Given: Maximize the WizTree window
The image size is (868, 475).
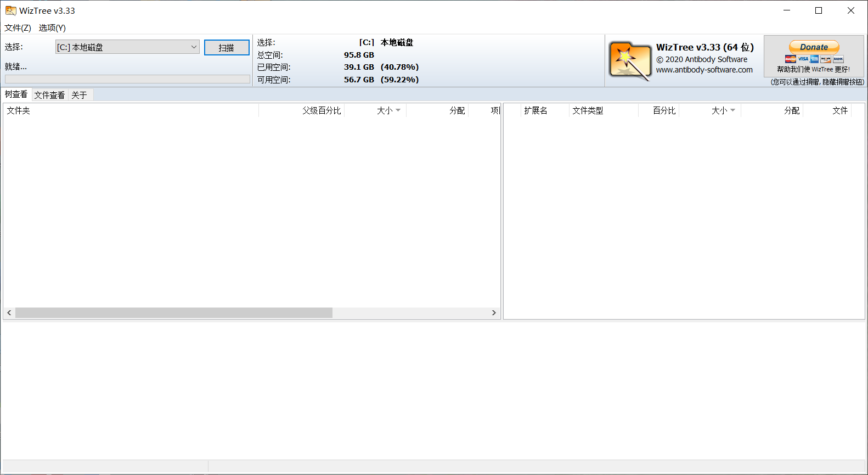Looking at the screenshot, I should click(819, 10).
